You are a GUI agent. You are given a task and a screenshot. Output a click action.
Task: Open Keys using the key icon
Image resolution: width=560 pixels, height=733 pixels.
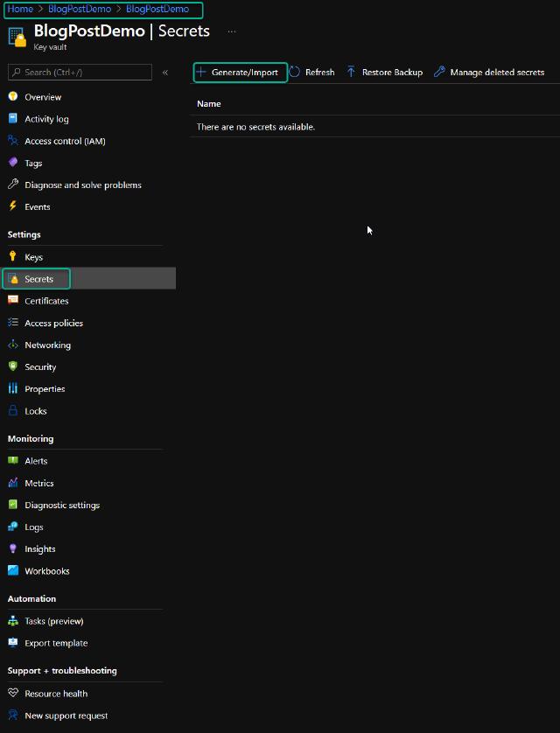13,257
